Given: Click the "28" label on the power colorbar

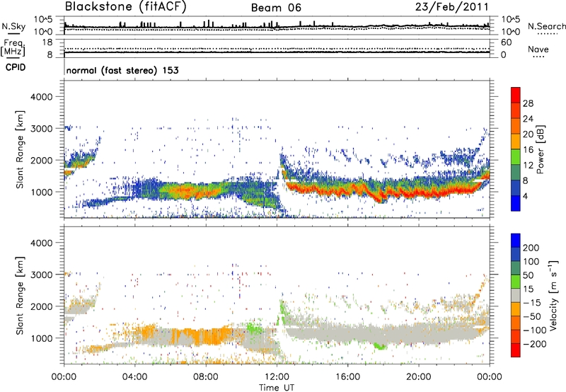Looking at the screenshot, I should (x=528, y=103).
